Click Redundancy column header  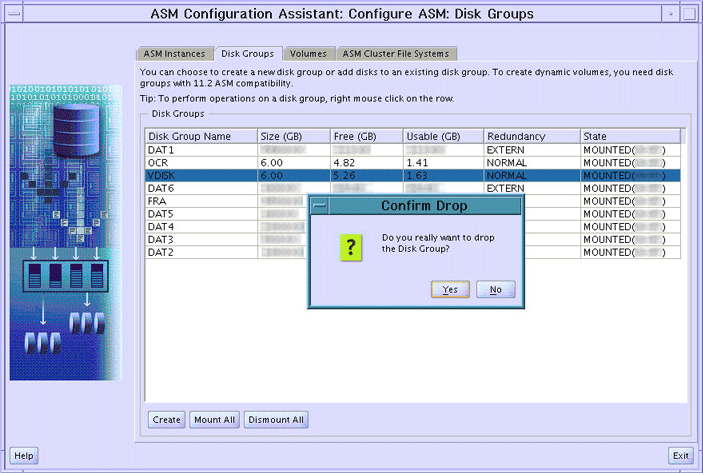[x=532, y=136]
